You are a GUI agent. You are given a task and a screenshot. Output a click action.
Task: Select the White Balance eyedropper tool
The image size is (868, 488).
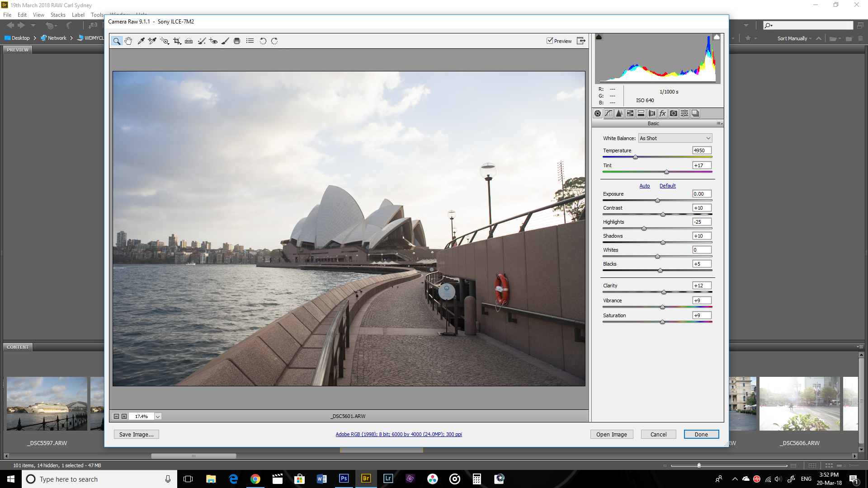[141, 41]
